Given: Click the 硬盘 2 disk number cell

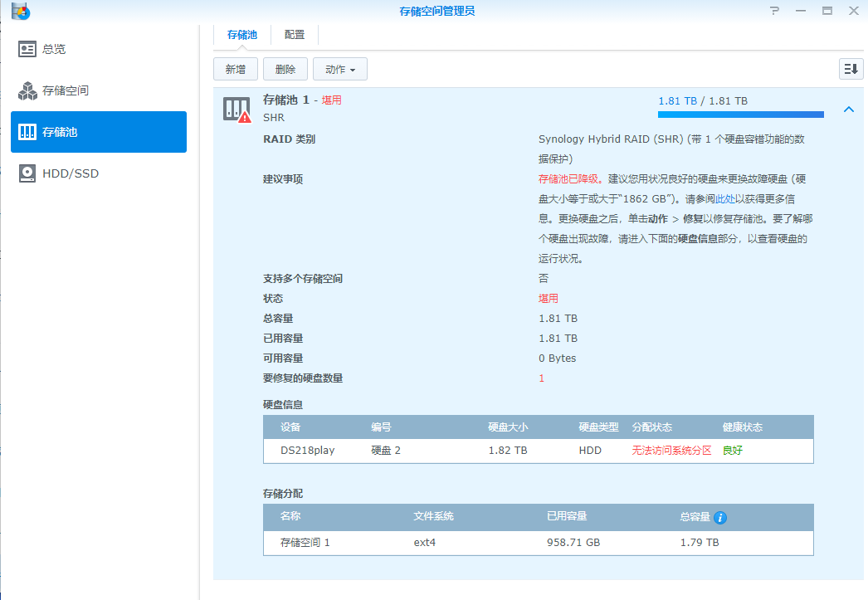Looking at the screenshot, I should [x=386, y=451].
